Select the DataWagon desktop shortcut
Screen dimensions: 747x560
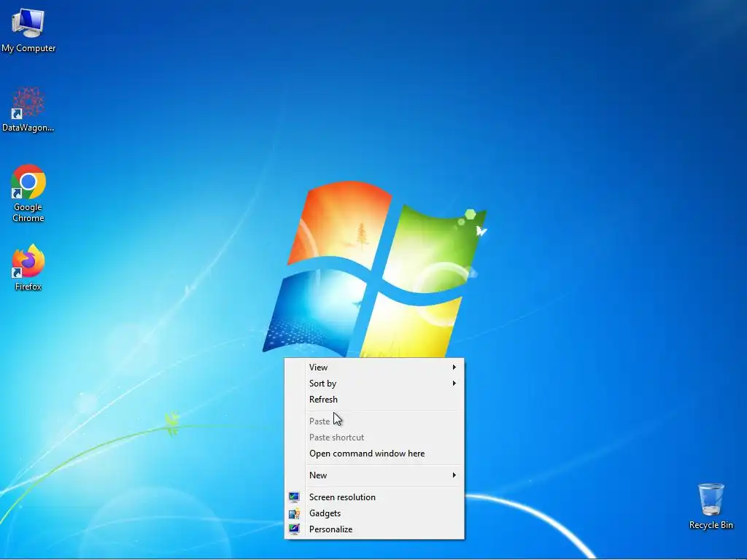pos(28,109)
